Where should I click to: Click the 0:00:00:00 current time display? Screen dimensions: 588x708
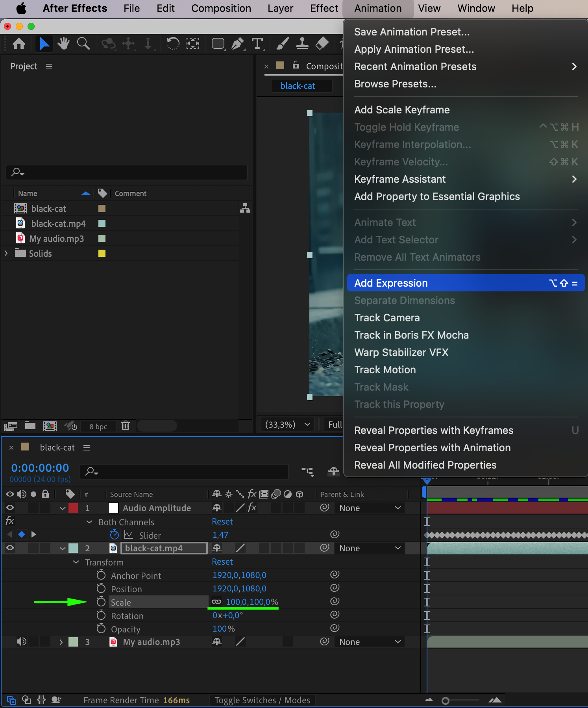pyautogui.click(x=40, y=468)
